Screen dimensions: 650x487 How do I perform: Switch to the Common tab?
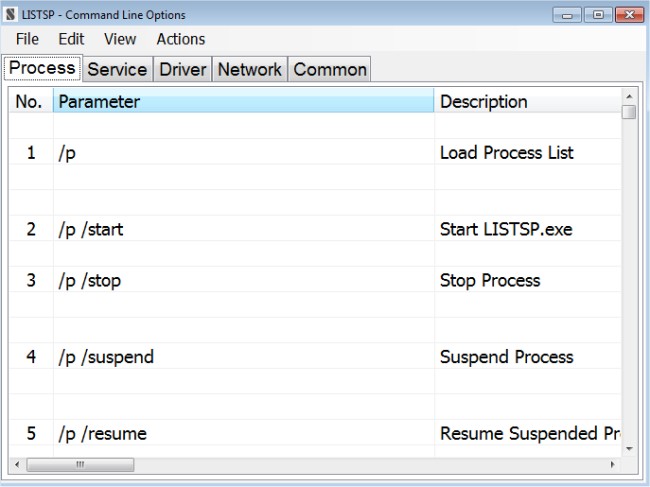330,69
